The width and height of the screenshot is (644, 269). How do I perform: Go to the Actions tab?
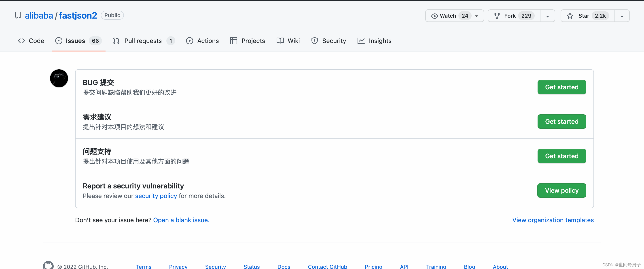click(202, 41)
